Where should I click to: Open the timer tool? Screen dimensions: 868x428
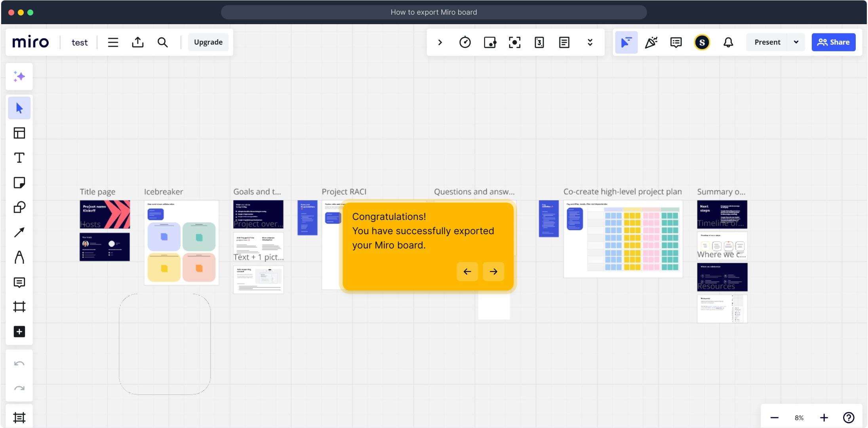tap(465, 42)
